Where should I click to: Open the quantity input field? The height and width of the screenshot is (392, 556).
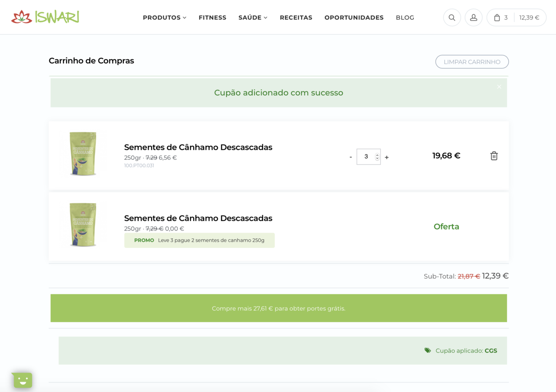click(366, 156)
